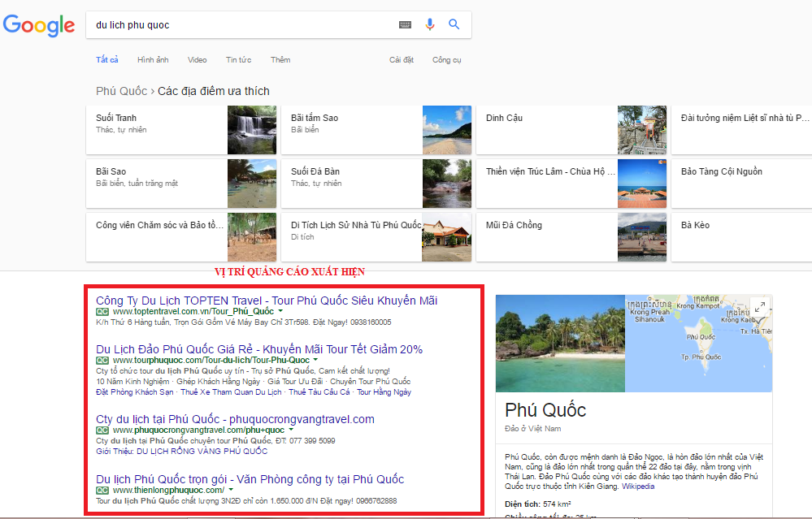The height and width of the screenshot is (519, 812).
Task: Open the Dinh Cậu place card
Action: [x=571, y=130]
